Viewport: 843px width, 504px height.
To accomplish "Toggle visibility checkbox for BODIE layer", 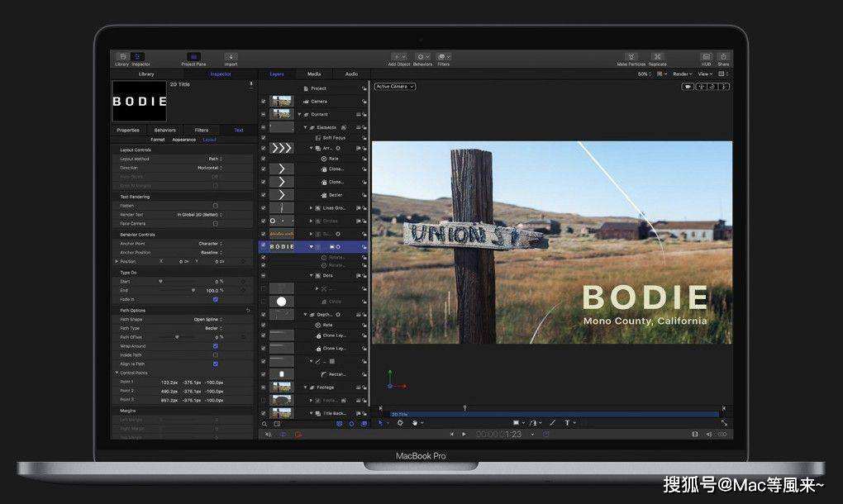I will click(x=264, y=246).
